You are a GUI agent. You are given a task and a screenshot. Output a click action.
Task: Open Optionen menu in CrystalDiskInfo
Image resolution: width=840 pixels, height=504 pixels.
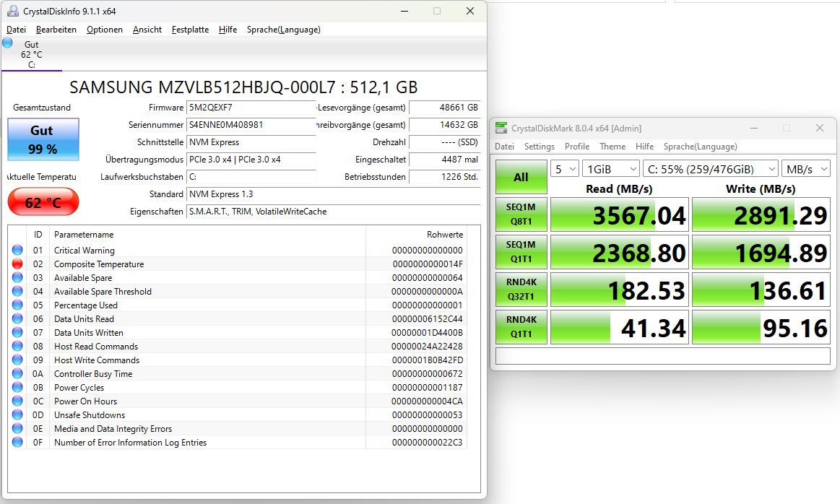coord(105,30)
